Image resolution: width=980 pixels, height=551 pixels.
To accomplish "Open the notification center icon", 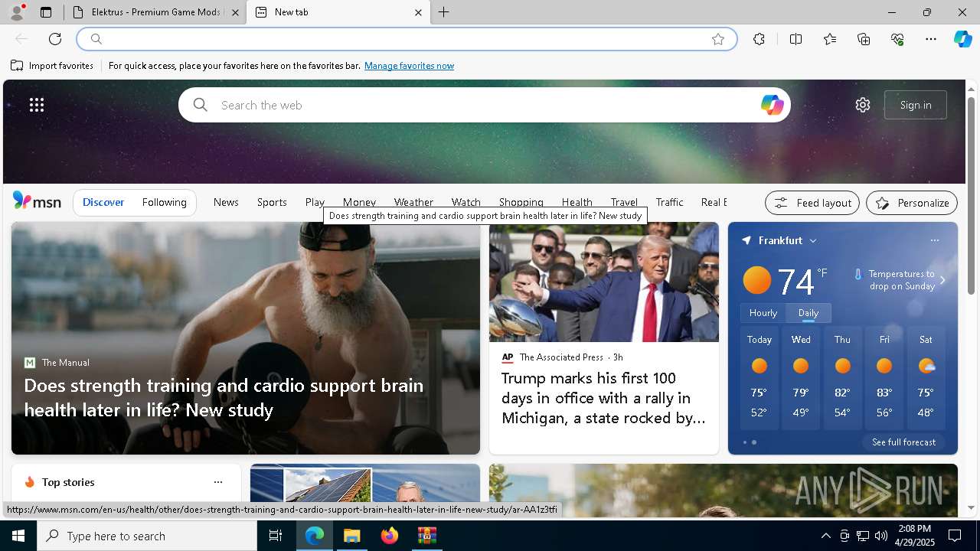I will 955,536.
